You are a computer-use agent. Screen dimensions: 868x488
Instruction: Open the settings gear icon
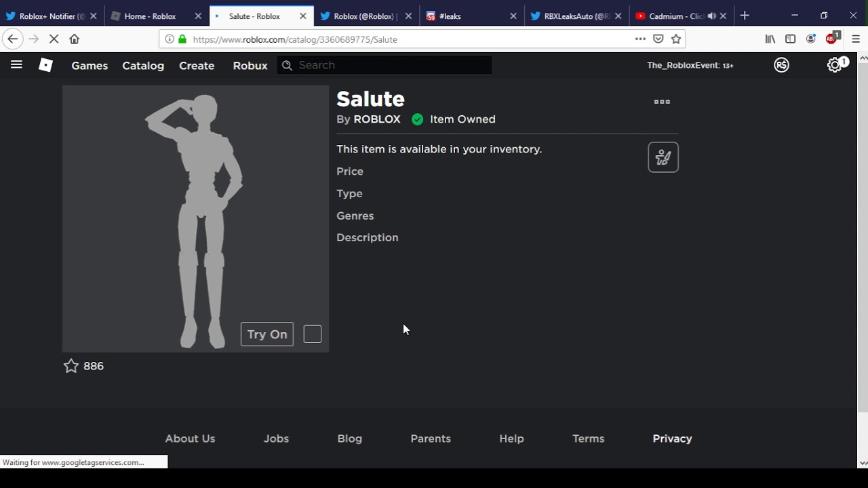click(835, 65)
